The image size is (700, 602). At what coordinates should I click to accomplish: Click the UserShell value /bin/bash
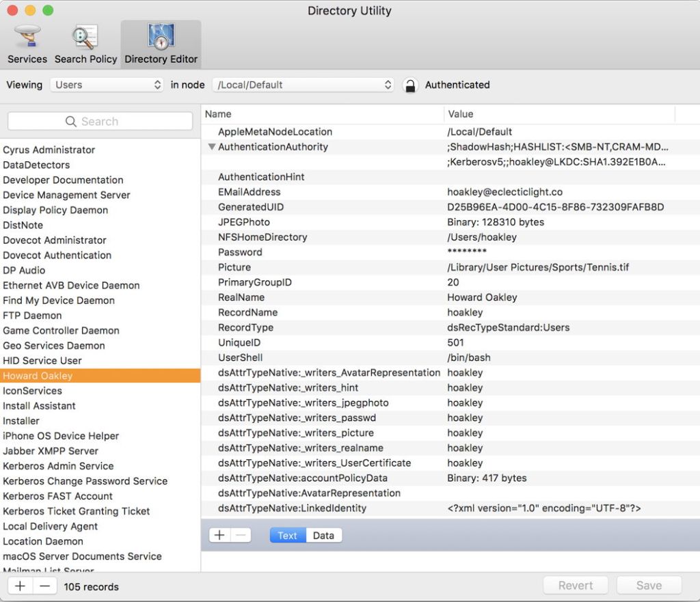coord(469,358)
